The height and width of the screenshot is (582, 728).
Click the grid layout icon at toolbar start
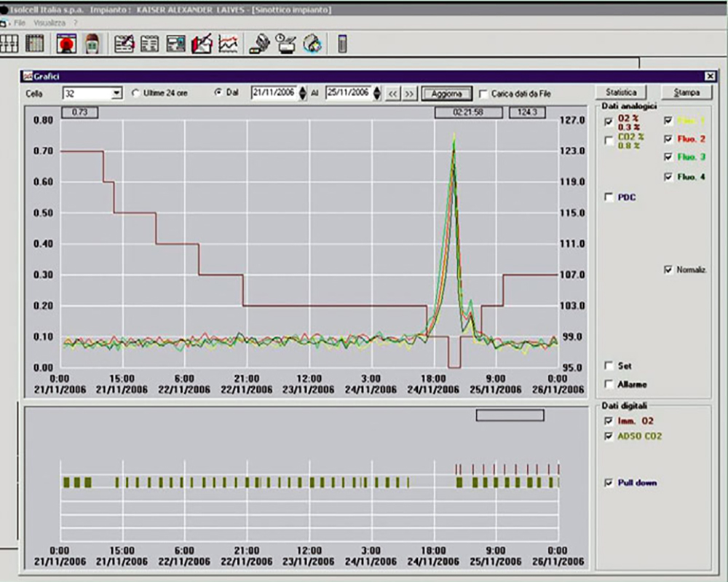point(9,44)
